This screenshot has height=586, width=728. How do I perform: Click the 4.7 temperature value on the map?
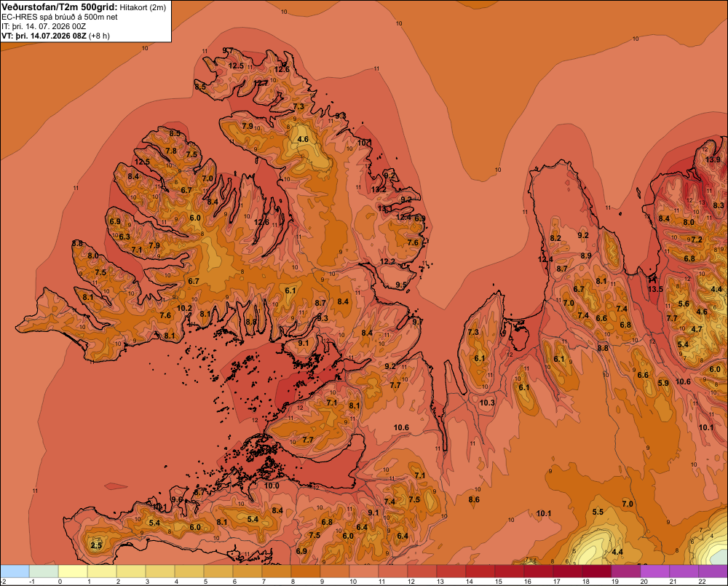point(697,329)
